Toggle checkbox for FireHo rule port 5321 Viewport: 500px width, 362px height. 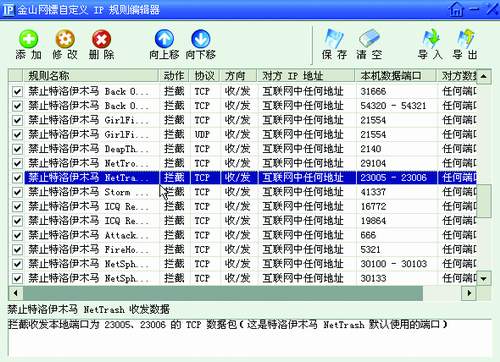click(17, 249)
